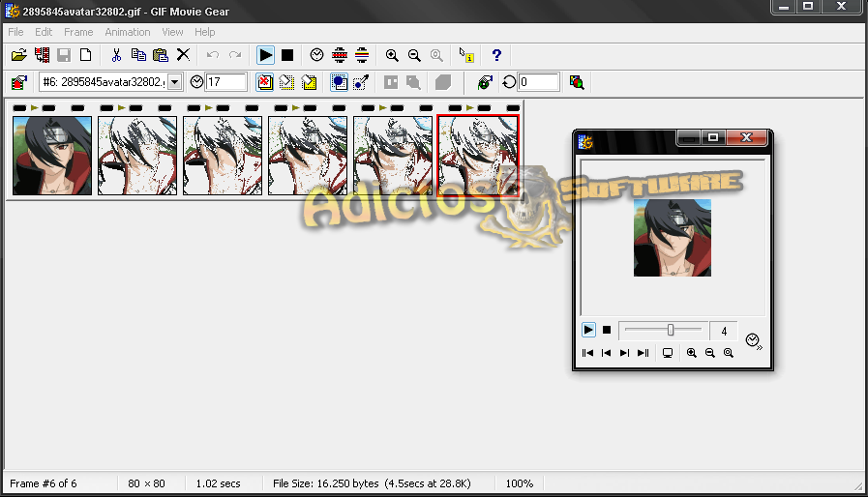Copy the selected frame
This screenshot has height=497, width=868.
click(138, 55)
